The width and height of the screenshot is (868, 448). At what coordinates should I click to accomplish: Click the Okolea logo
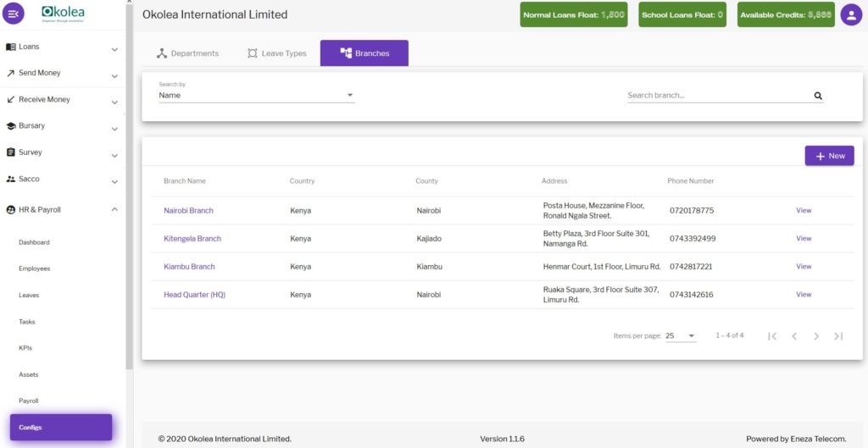point(63,14)
